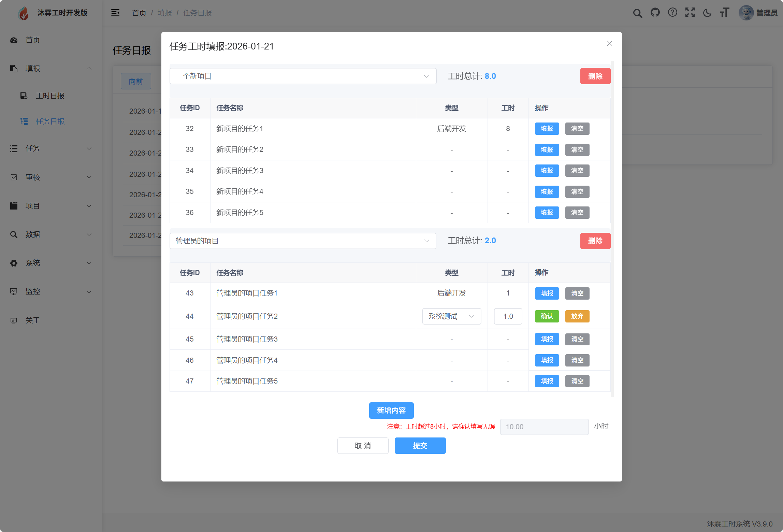Image resolution: width=783 pixels, height=532 pixels.
Task: Select the 系统 menu in the sidebar
Action: coord(32,263)
